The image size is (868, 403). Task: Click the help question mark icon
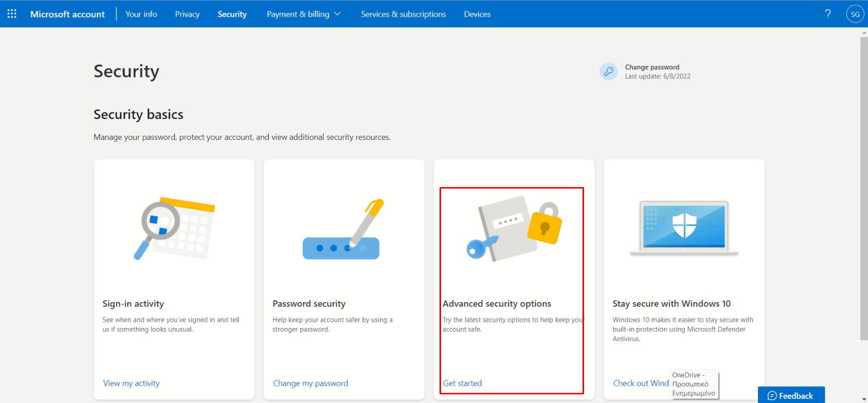[x=828, y=14]
